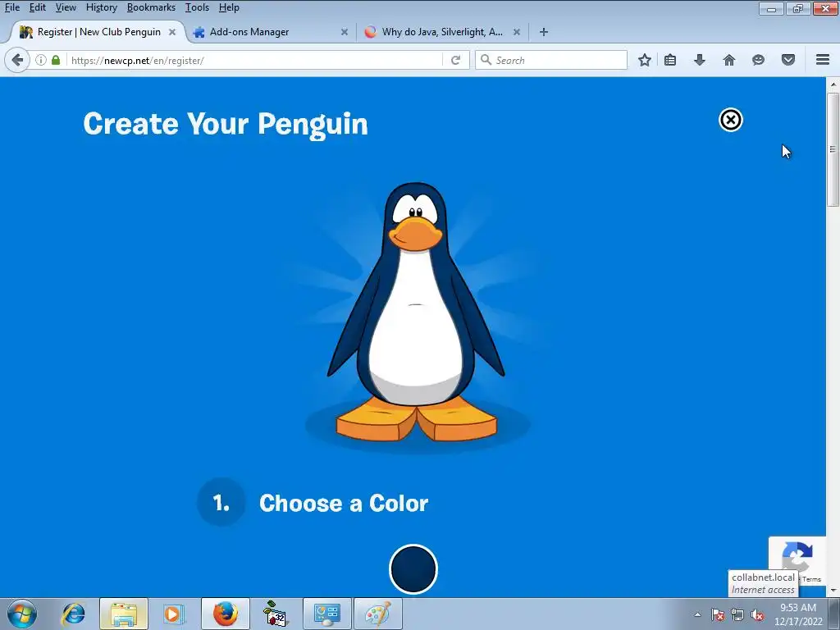Open the Bookmarks menu

pos(151,7)
